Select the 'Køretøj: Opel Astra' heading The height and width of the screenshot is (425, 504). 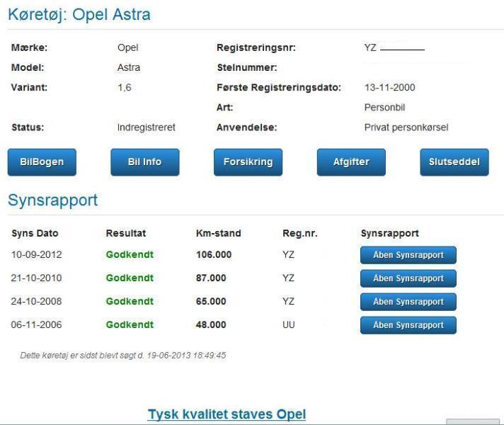(x=79, y=15)
